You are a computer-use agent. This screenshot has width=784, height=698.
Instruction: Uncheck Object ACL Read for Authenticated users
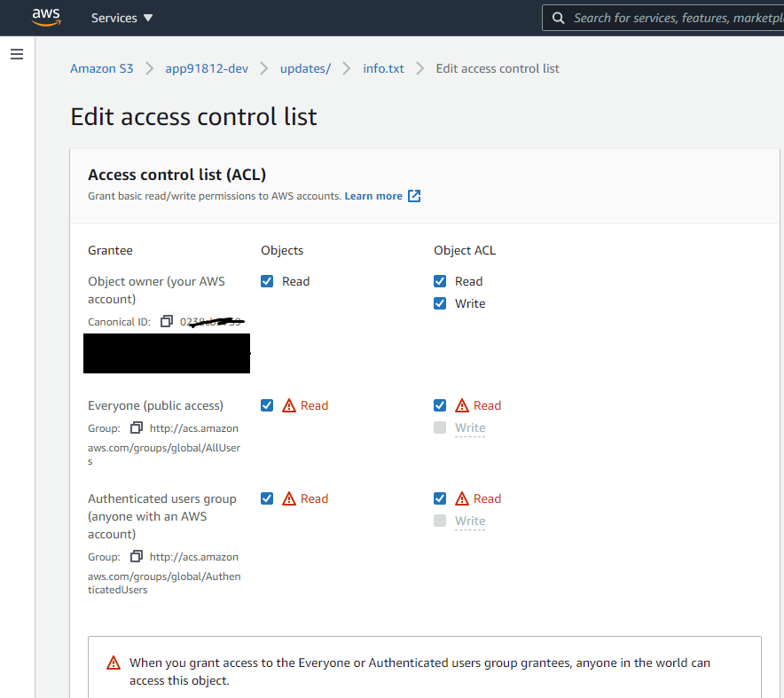(x=440, y=498)
